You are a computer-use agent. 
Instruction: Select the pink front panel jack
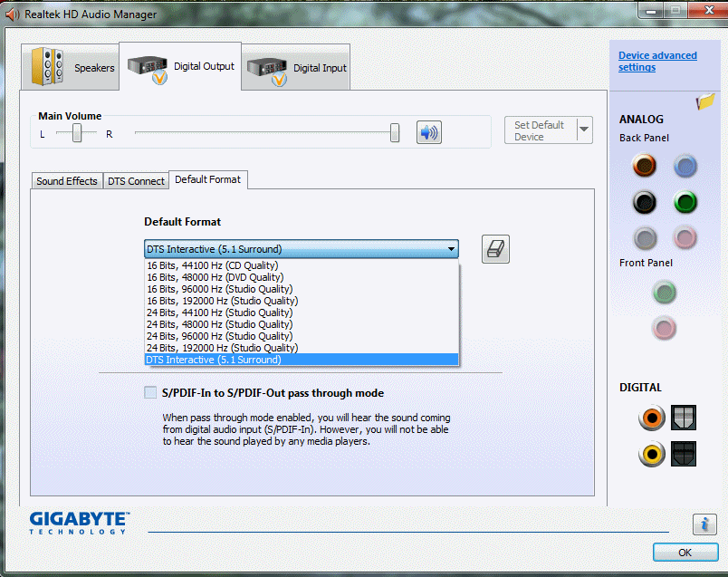coord(664,328)
